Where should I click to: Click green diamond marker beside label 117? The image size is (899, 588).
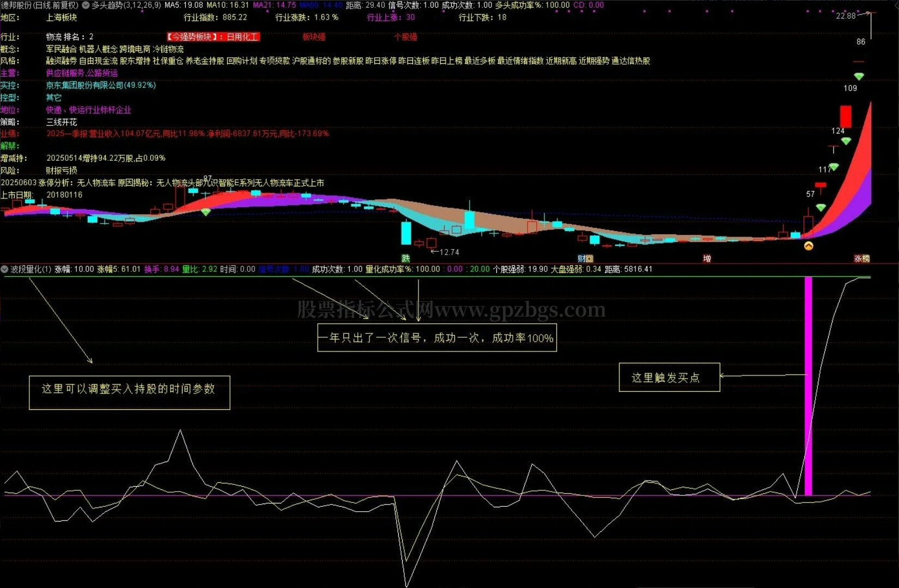click(x=834, y=167)
